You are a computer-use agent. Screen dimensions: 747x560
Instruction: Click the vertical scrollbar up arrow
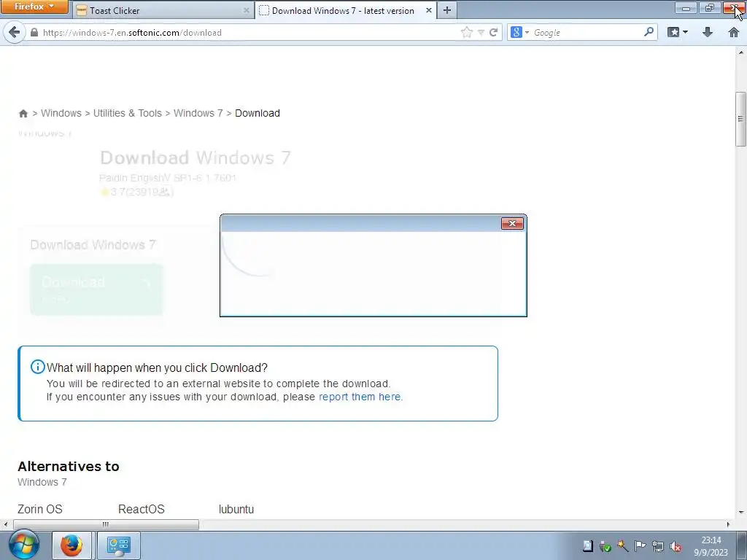click(741, 52)
